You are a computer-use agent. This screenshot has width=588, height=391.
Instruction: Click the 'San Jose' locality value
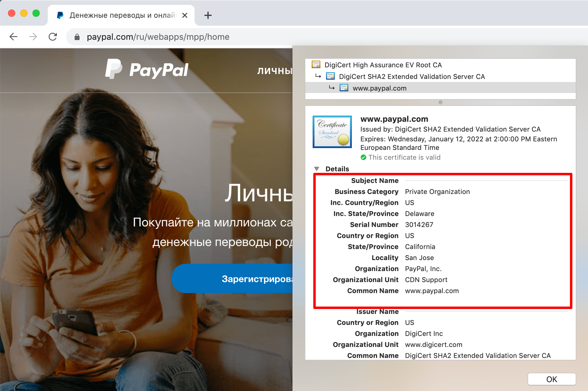point(419,258)
